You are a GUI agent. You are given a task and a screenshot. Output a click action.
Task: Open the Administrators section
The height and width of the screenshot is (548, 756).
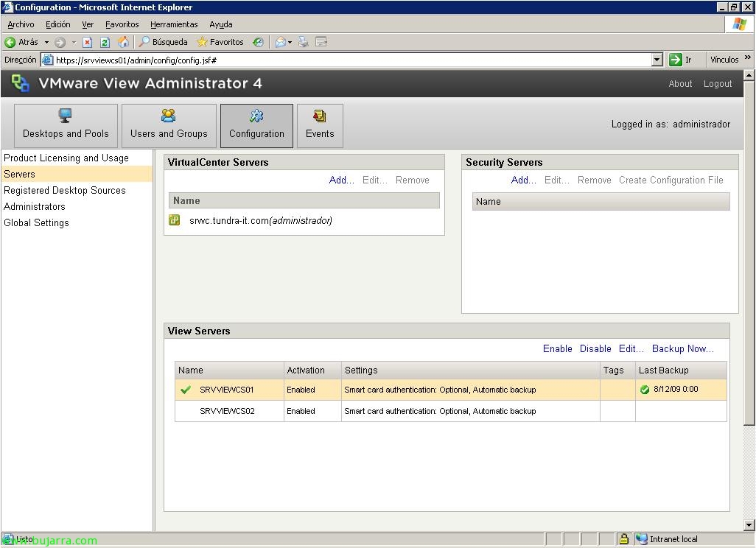tap(34, 207)
